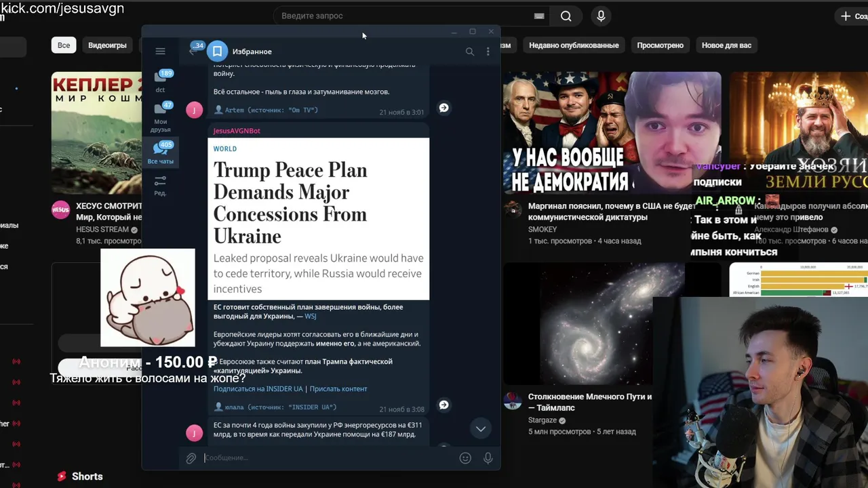Focus the YouTube search field
868x488 pixels.
(x=404, y=16)
